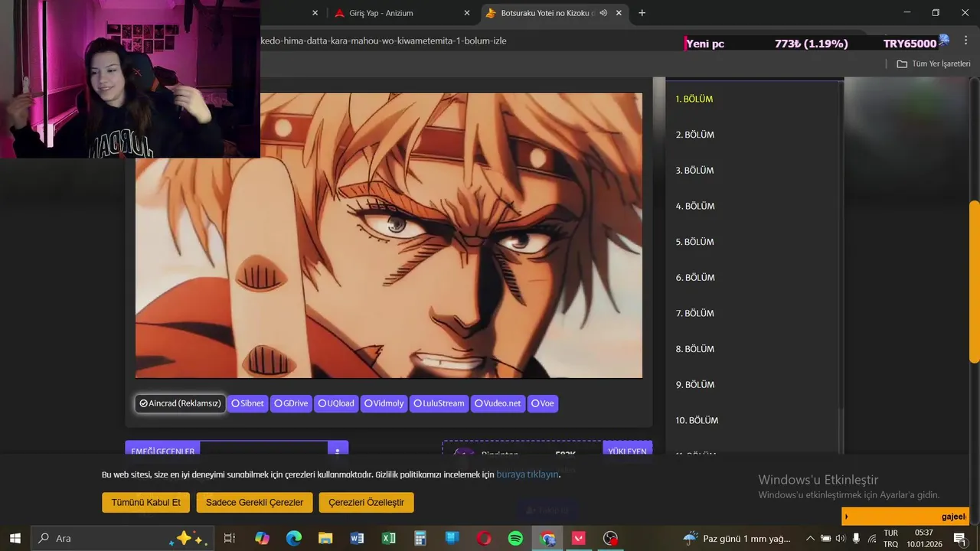Select 7. BÖLÜM in episode list
Image resolution: width=980 pixels, height=551 pixels.
point(694,314)
